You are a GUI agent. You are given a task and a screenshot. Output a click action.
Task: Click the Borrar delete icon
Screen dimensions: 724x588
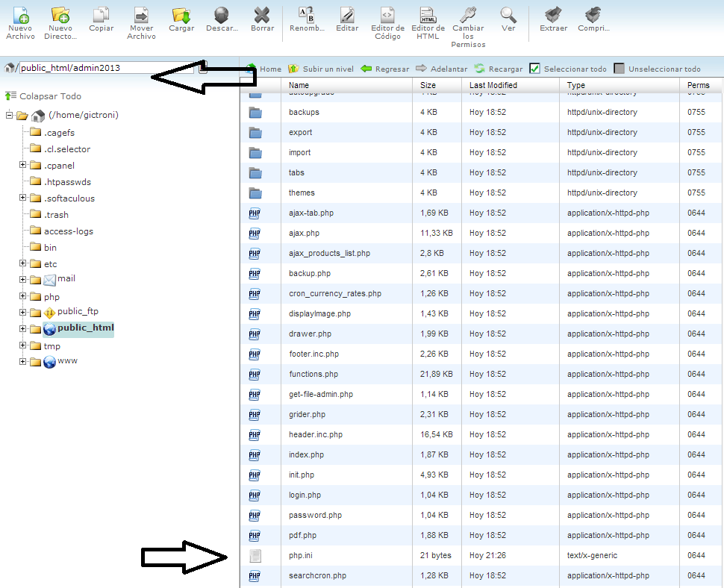(x=262, y=15)
